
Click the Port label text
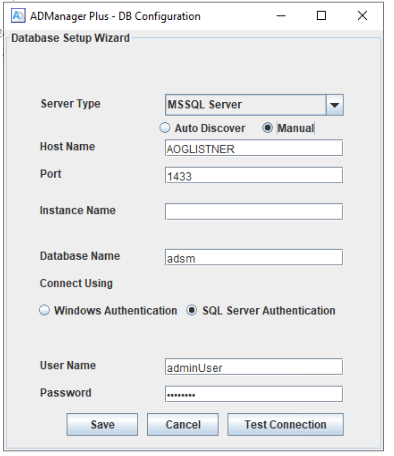[51, 174]
